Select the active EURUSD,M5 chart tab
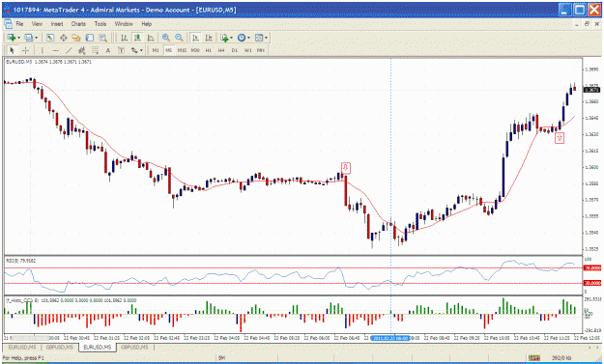 (x=97, y=347)
